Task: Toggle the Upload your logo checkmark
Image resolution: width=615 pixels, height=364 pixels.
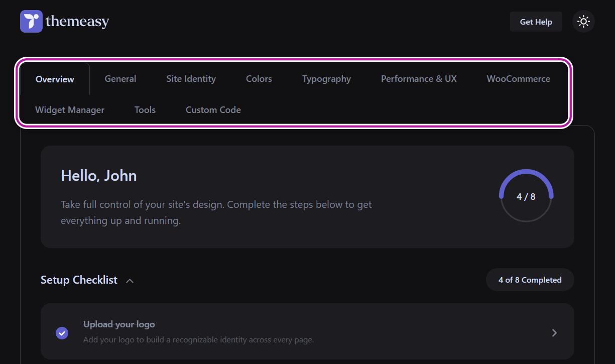Action: [62, 332]
